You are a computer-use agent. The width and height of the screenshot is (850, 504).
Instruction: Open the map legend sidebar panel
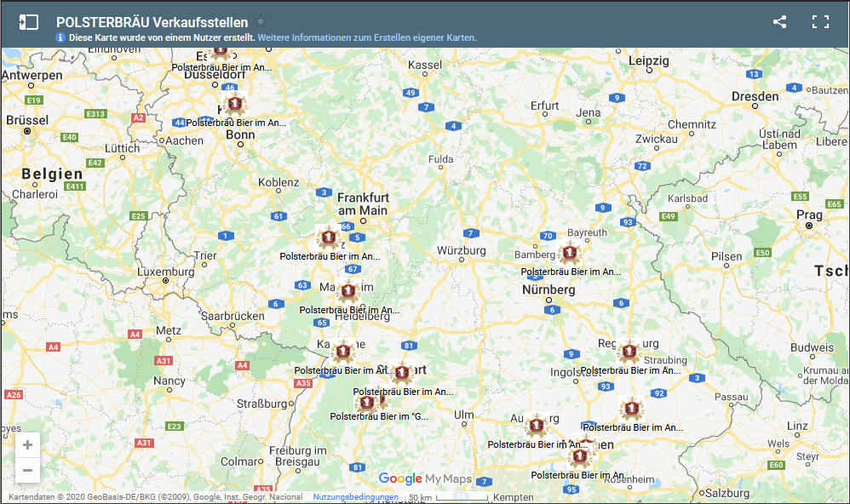tap(29, 22)
